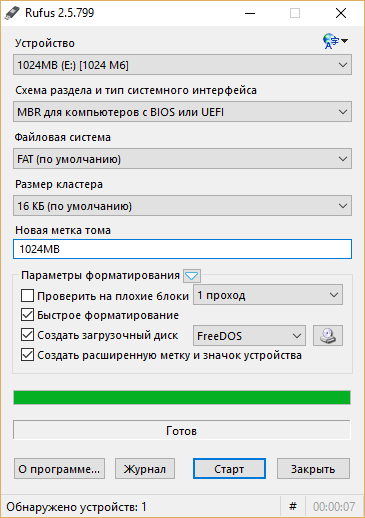Click the Rufus USB drive title icon
365x518 pixels.
click(x=12, y=13)
